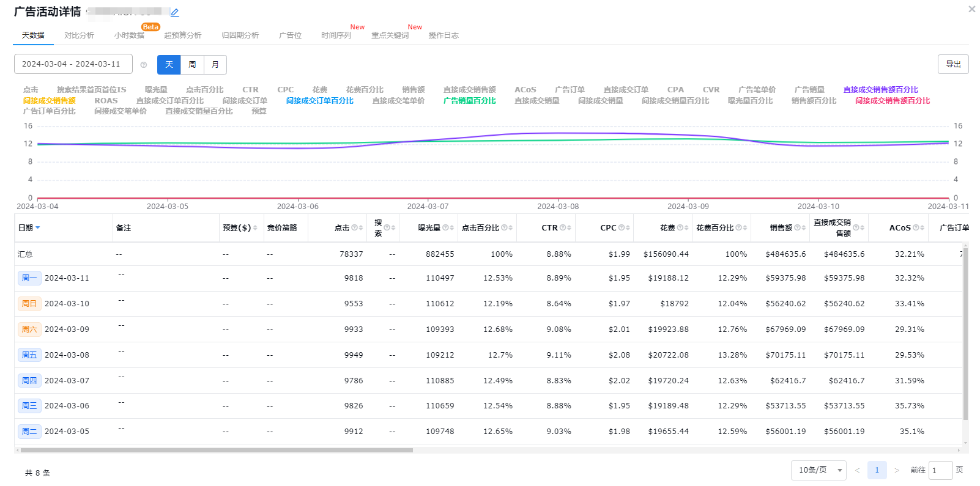
Task: Open the 重点关键词 tab
Action: coord(390,35)
